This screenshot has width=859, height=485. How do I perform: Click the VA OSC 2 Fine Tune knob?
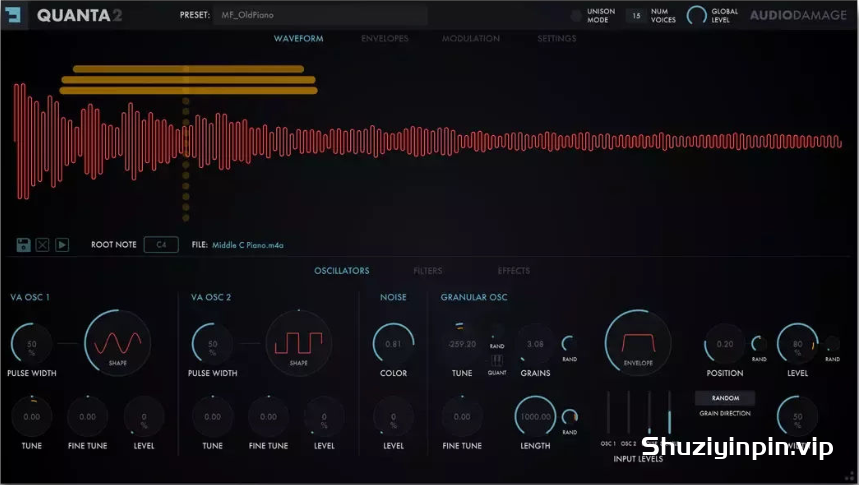(268, 416)
